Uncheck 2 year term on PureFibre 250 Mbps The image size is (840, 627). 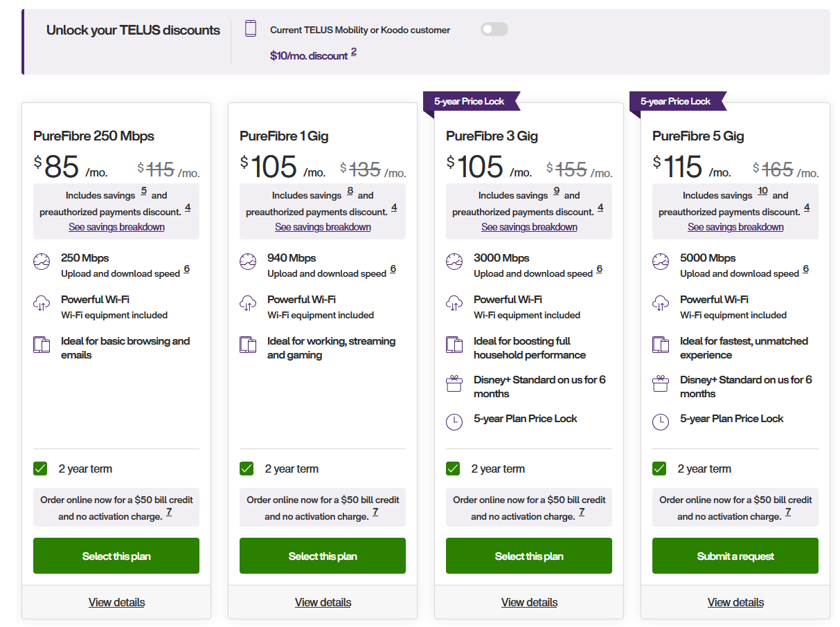click(x=40, y=469)
